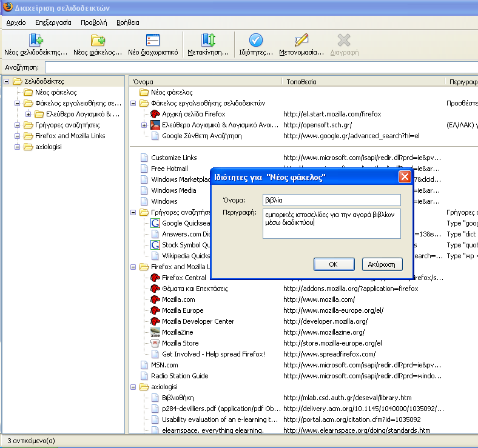
Task: Expand Ελεύθερο Λογισμικό folder in sidebar
Action: click(28, 115)
